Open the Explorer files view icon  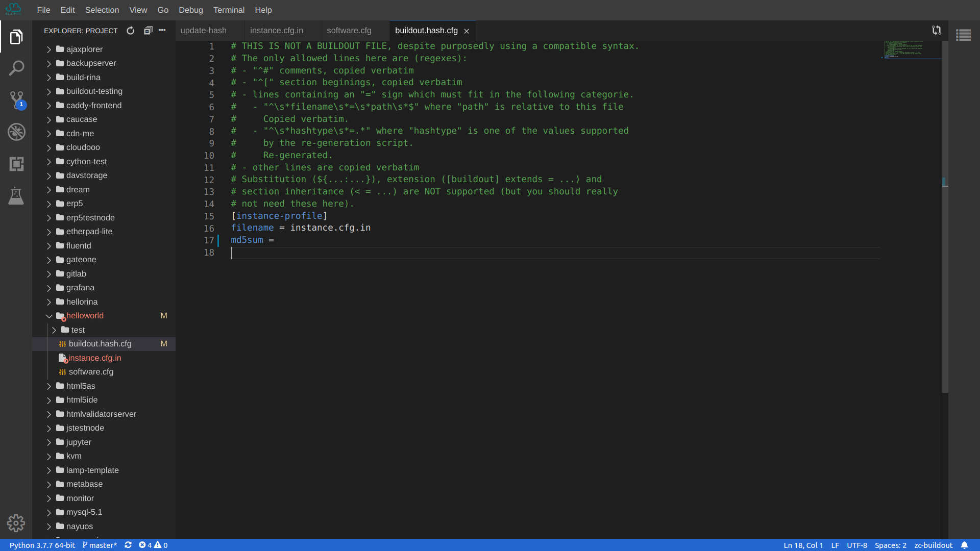(16, 37)
